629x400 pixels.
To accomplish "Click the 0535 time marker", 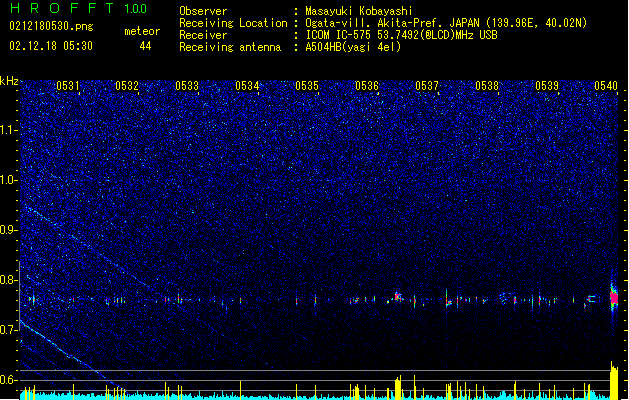I will [x=307, y=86].
